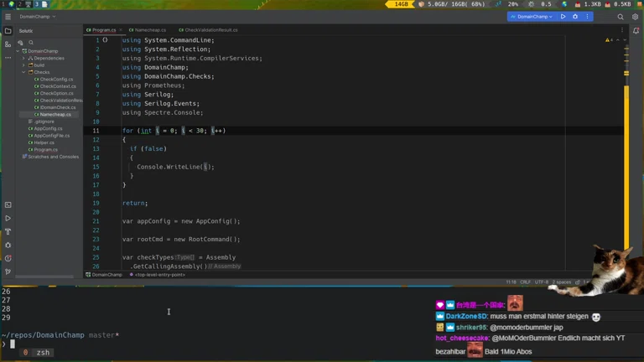This screenshot has height=362, width=644.
Task: Click UTF-8 encoding in status bar
Action: [x=542, y=282]
